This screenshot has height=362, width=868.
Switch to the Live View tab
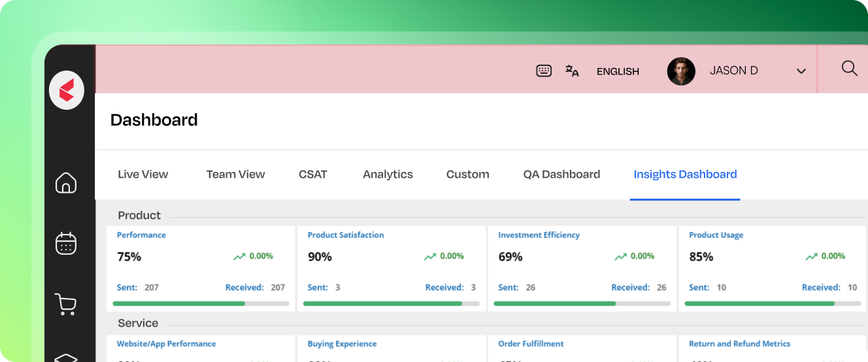click(x=143, y=174)
